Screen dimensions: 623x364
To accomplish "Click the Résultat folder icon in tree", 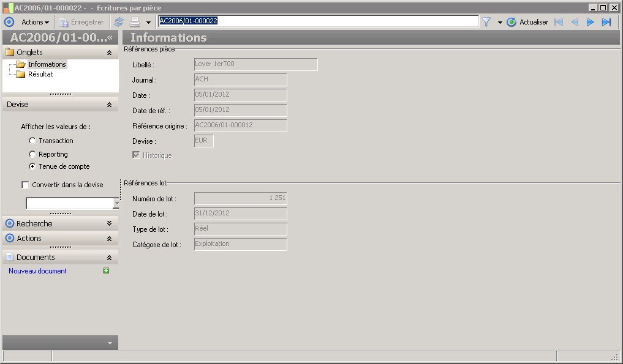I will [x=21, y=74].
